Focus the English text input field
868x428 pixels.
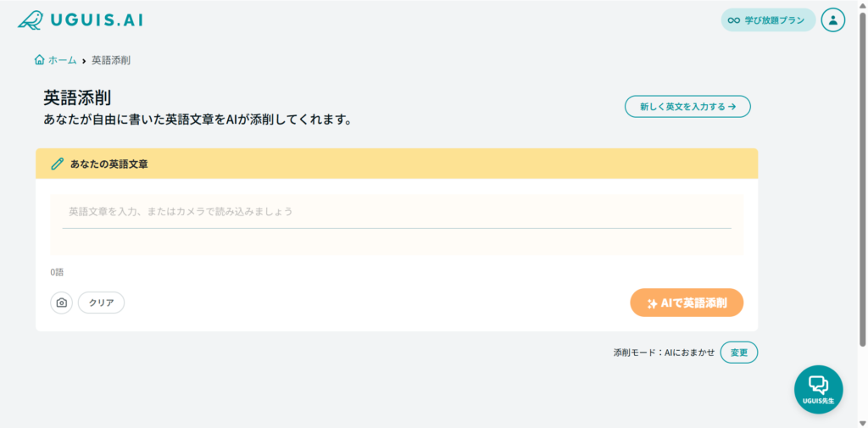(x=397, y=212)
